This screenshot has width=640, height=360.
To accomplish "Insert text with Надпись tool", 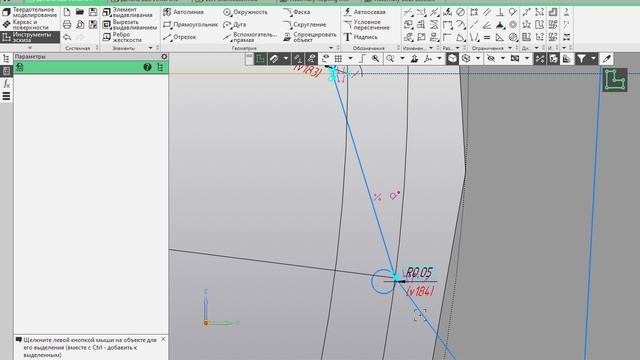I will tap(360, 37).
